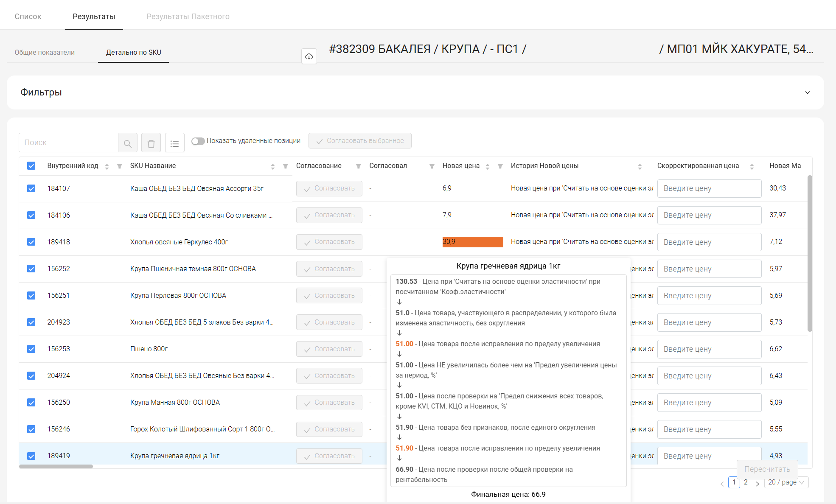Toggle Показать удаленные позиции switch
Screen dimensions: 836x504
click(x=198, y=141)
